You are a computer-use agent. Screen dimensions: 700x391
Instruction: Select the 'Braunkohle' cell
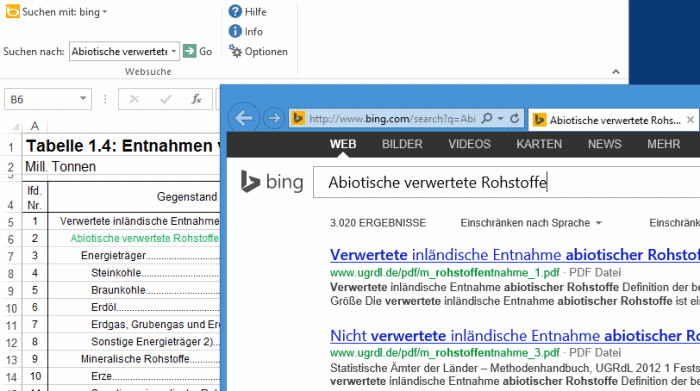click(x=134, y=290)
